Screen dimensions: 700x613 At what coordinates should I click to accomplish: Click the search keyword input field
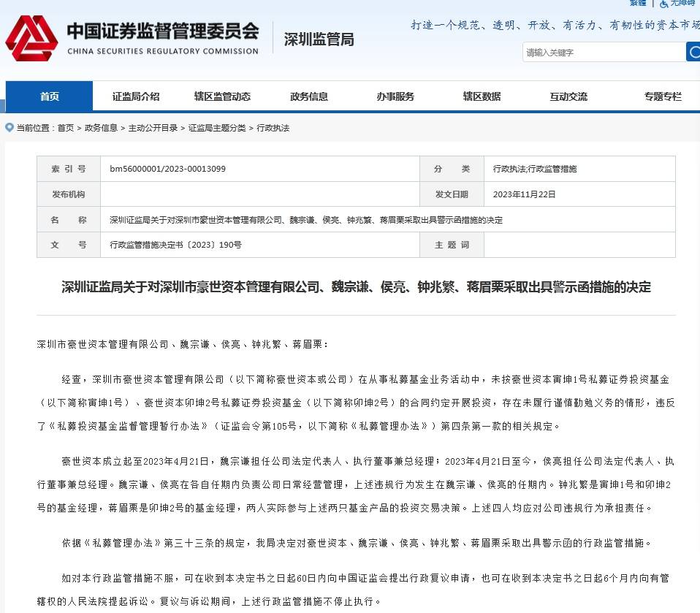click(603, 53)
